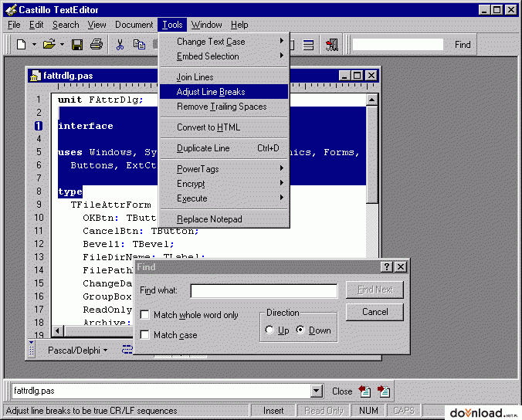Choose Replace Notepad
The image size is (522, 420).
pyautogui.click(x=225, y=219)
